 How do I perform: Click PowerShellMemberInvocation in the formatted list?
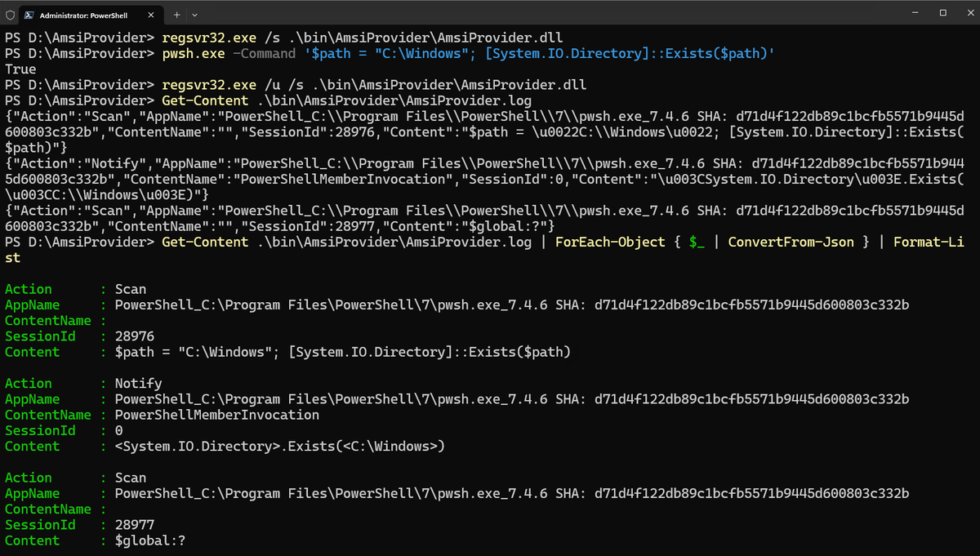pyautogui.click(x=217, y=415)
